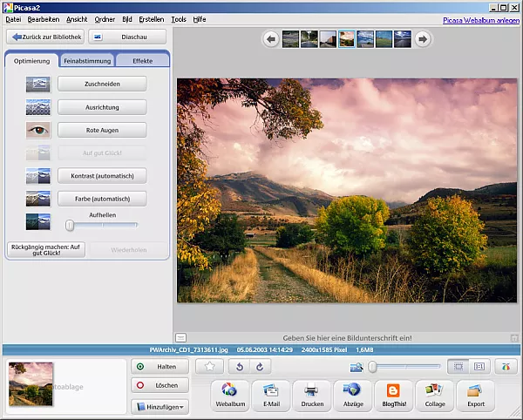Rotate the image counter-clockwise

click(x=241, y=367)
